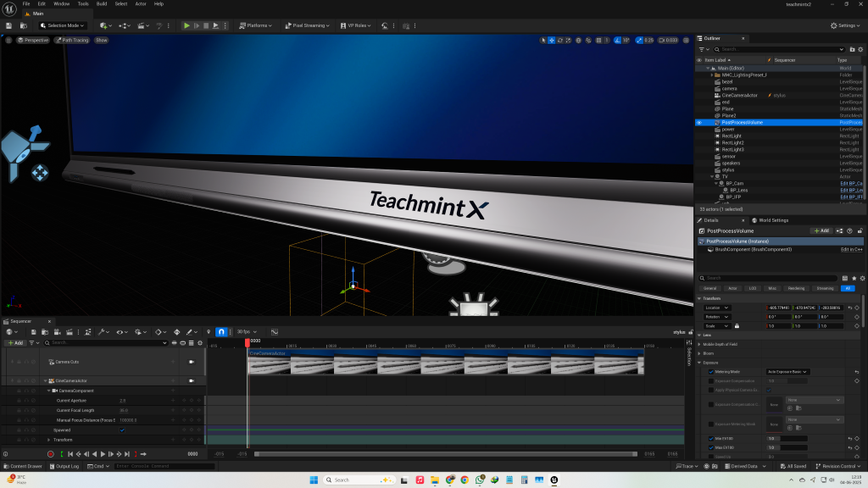This screenshot has width=868, height=488.
Task: Toggle the Min EV100 override checkbox
Action: [x=711, y=439]
